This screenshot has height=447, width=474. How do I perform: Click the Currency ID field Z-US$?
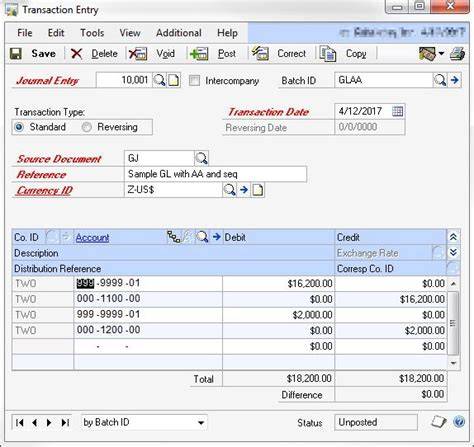tap(173, 190)
